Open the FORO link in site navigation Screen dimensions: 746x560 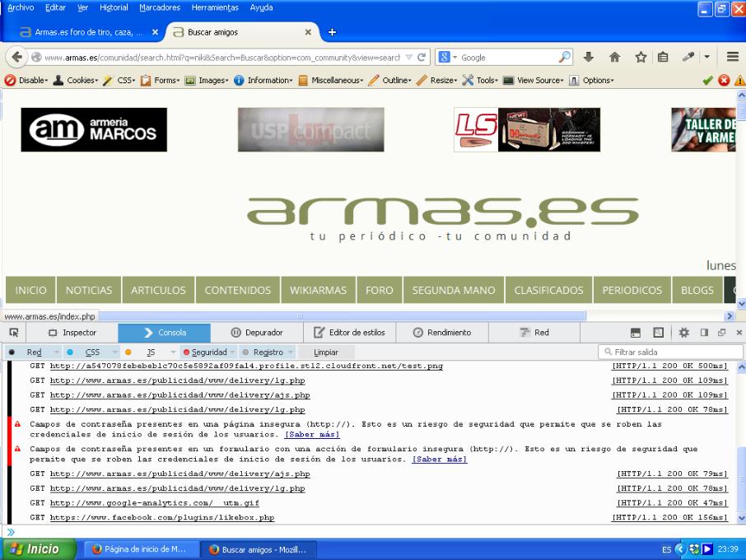[380, 290]
